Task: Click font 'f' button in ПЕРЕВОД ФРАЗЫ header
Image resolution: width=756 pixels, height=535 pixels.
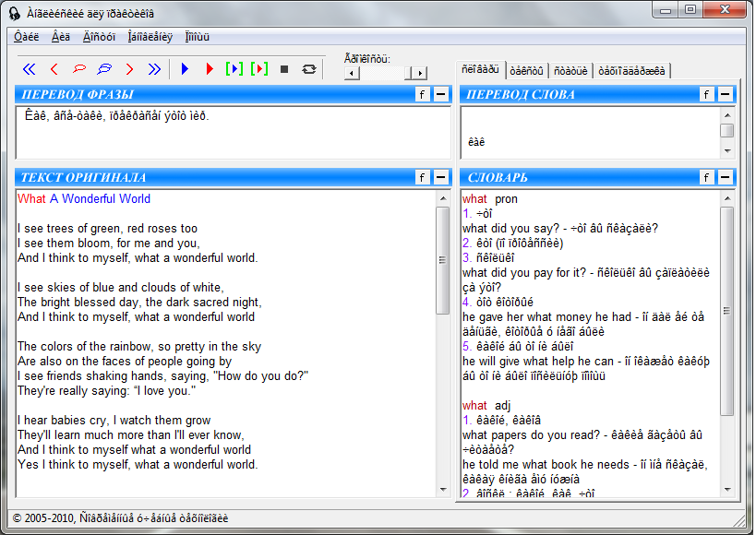Action: pos(423,94)
